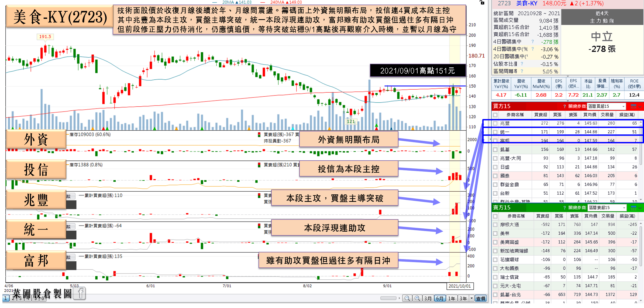Image resolution: width=644 pixels, height=308 pixels.
Task: Check the 國泰 broker checkbox
Action: coord(495,176)
